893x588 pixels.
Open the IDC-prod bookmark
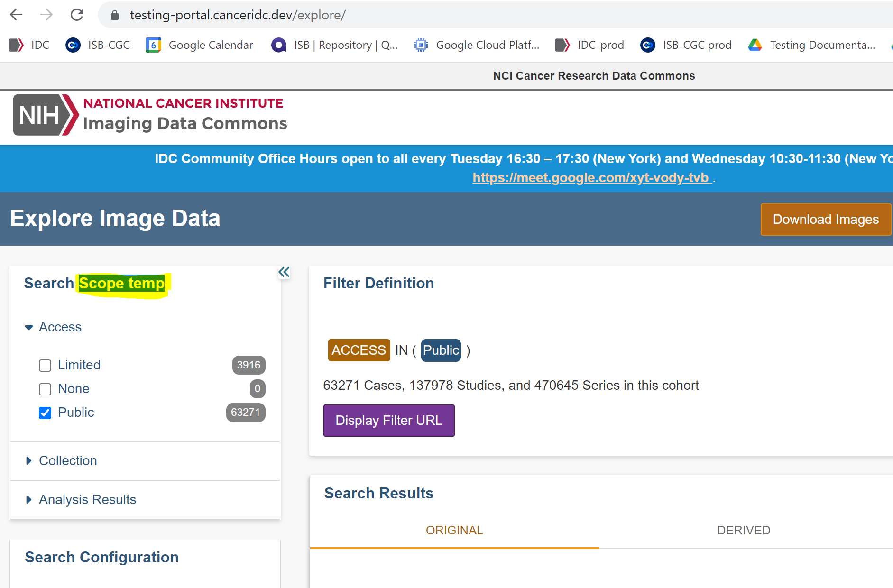click(x=589, y=45)
